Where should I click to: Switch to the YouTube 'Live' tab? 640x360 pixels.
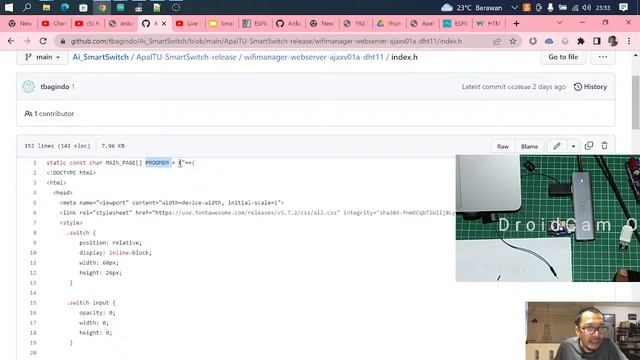[188, 24]
